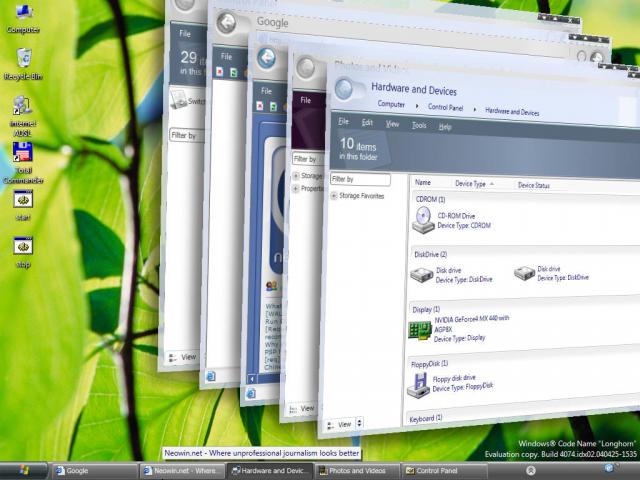Click the Keyboard (1) group header

point(425,418)
